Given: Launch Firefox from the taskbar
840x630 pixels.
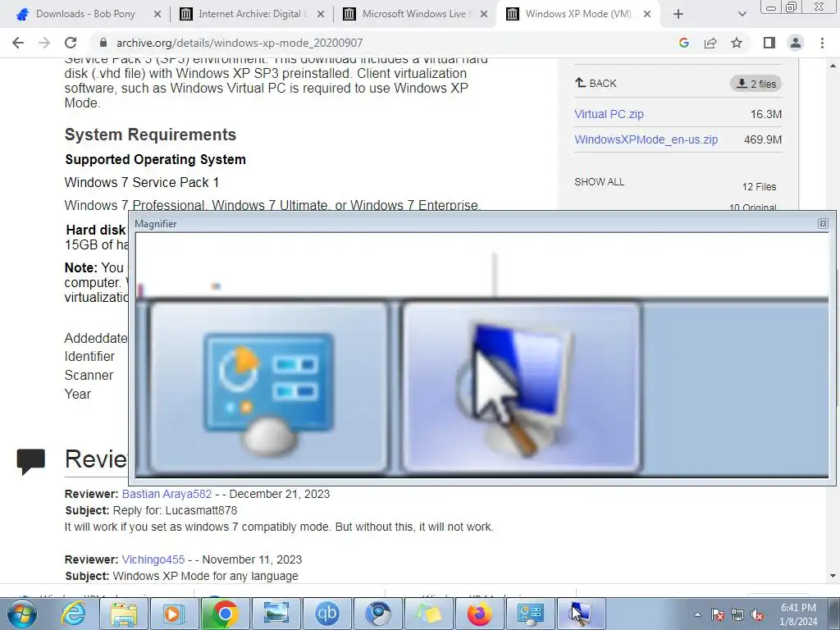Looking at the screenshot, I should point(479,614).
